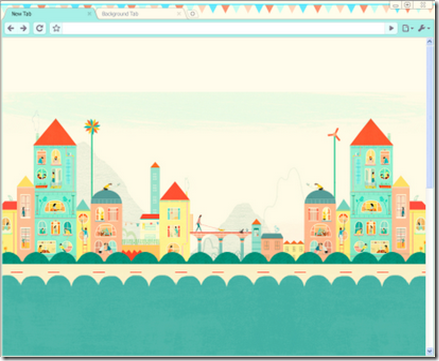
Task: Reload the page using the refresh icon
Action: [x=39, y=28]
